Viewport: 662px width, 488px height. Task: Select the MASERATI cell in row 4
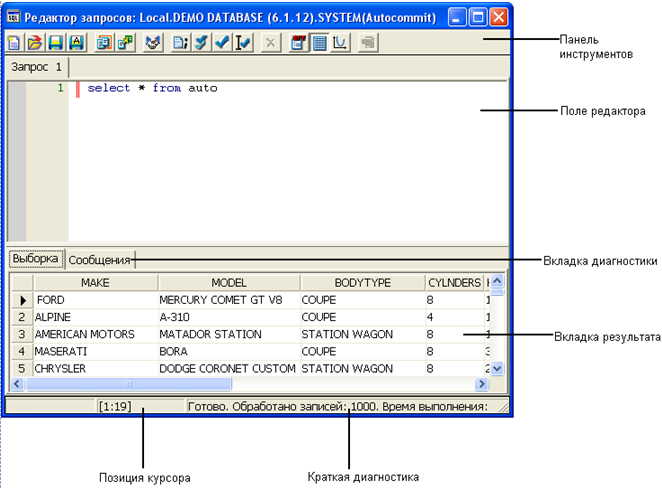tap(62, 352)
